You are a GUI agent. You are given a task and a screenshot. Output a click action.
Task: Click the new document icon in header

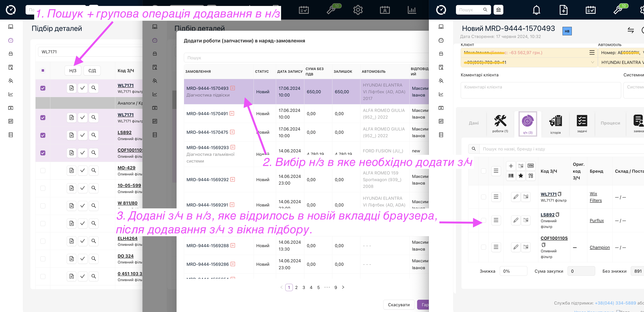[563, 10]
